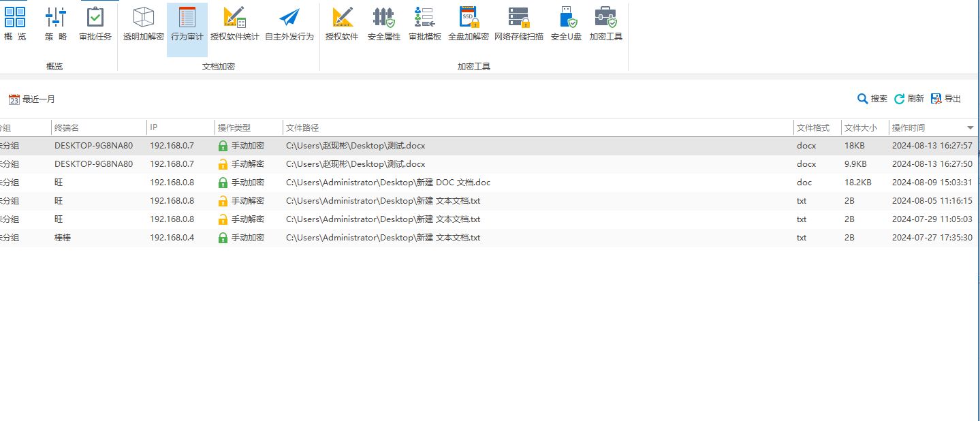
Task: Click the 192.168.0.4 IP cell
Action: 172,238
